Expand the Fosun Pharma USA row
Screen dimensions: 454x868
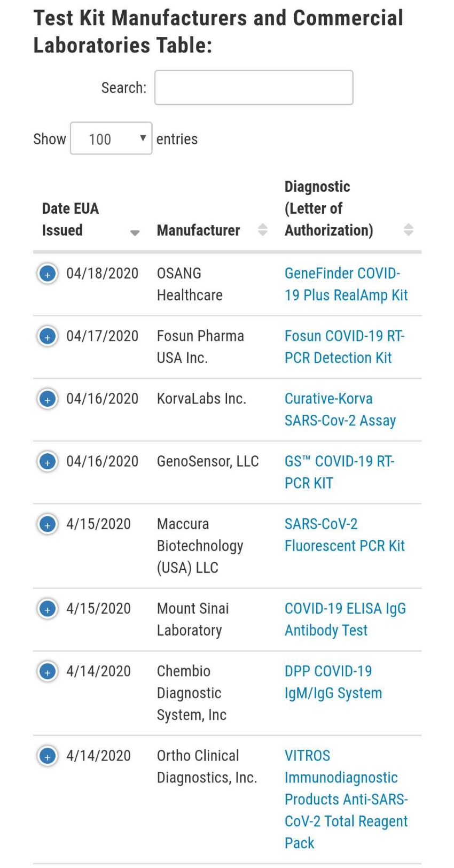(x=47, y=336)
